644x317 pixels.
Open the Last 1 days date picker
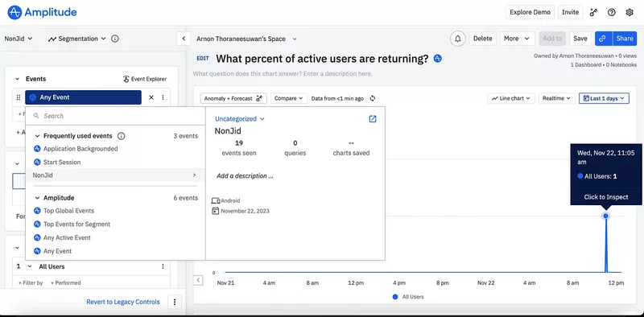(604, 98)
